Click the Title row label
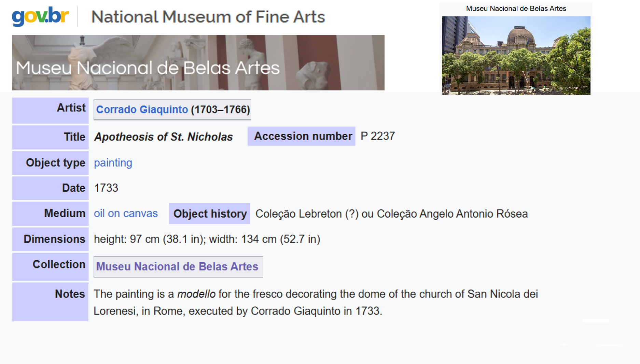The width and height of the screenshot is (640, 364). click(74, 137)
